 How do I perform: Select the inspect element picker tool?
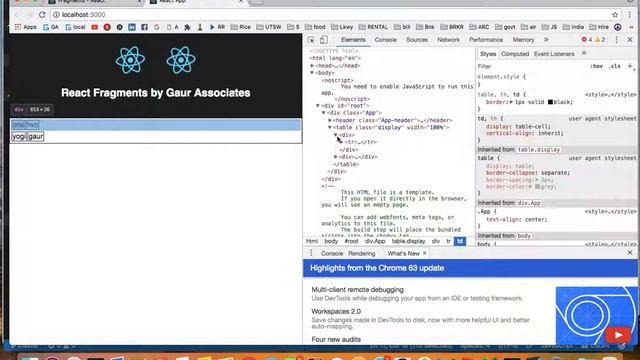click(311, 40)
